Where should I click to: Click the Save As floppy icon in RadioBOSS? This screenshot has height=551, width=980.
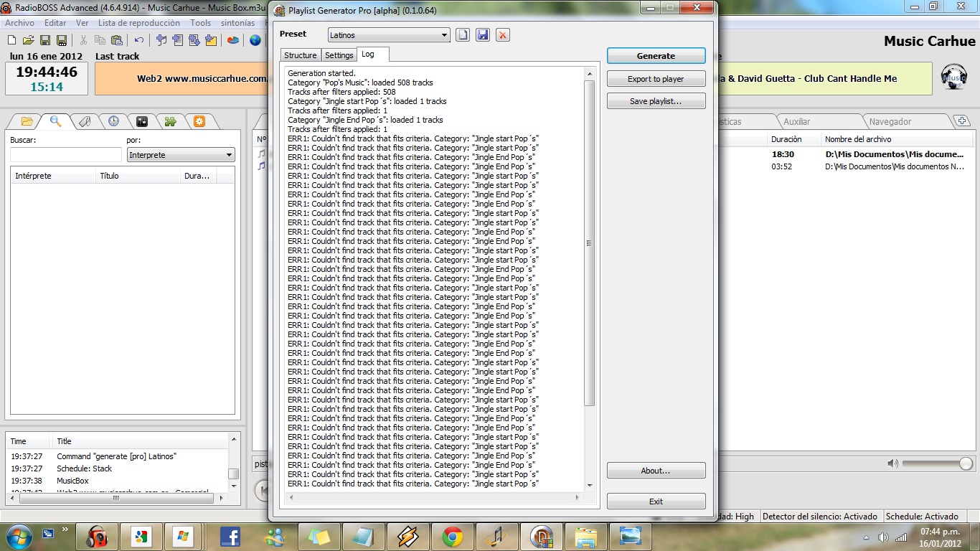pyautogui.click(x=62, y=40)
